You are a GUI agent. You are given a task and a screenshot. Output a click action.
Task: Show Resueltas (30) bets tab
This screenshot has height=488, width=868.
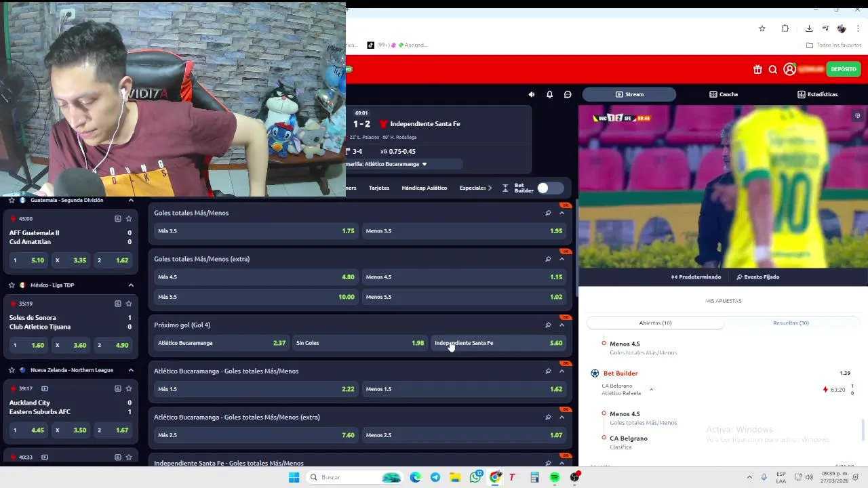791,323
